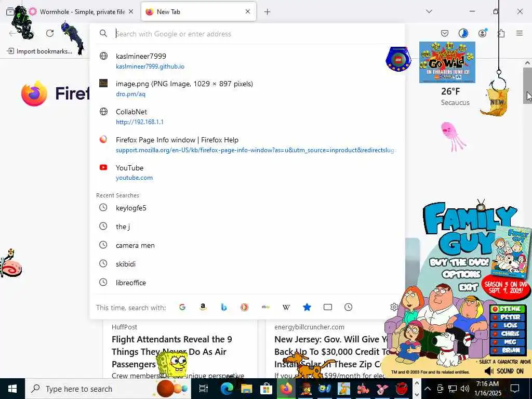The image size is (532, 399).
Task: Search history using the clock icon
Action: tap(349, 308)
